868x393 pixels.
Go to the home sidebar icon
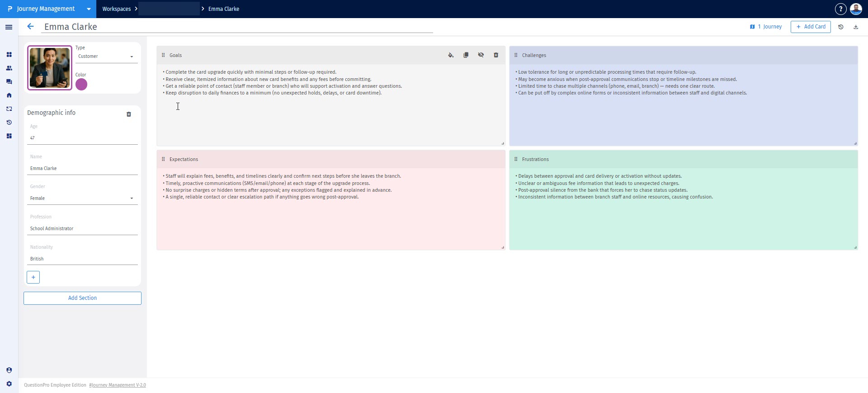point(9,95)
